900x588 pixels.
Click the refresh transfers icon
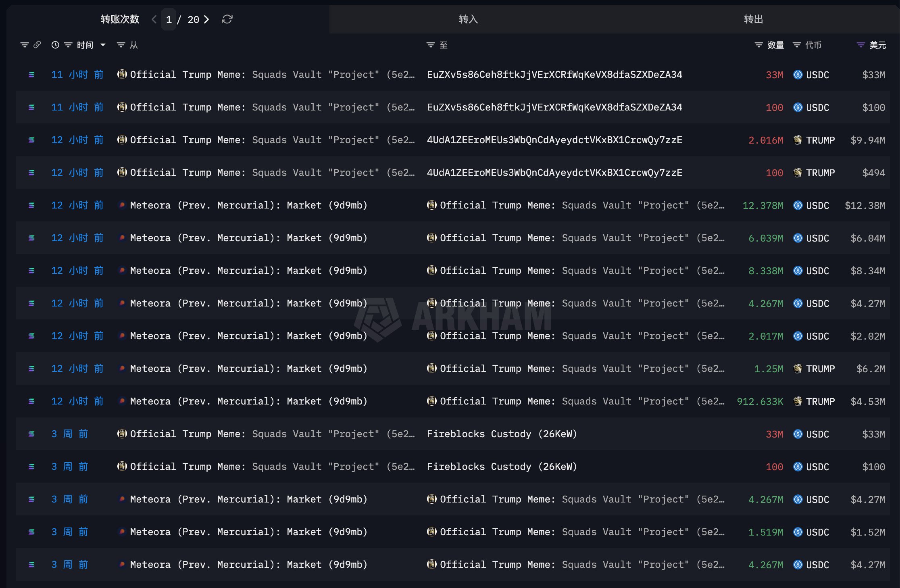(x=227, y=19)
